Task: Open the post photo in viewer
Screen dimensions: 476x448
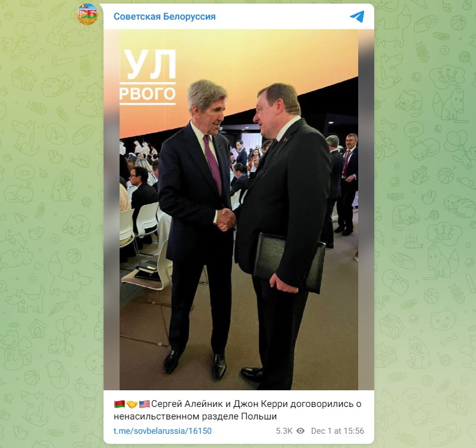Action: pyautogui.click(x=239, y=210)
